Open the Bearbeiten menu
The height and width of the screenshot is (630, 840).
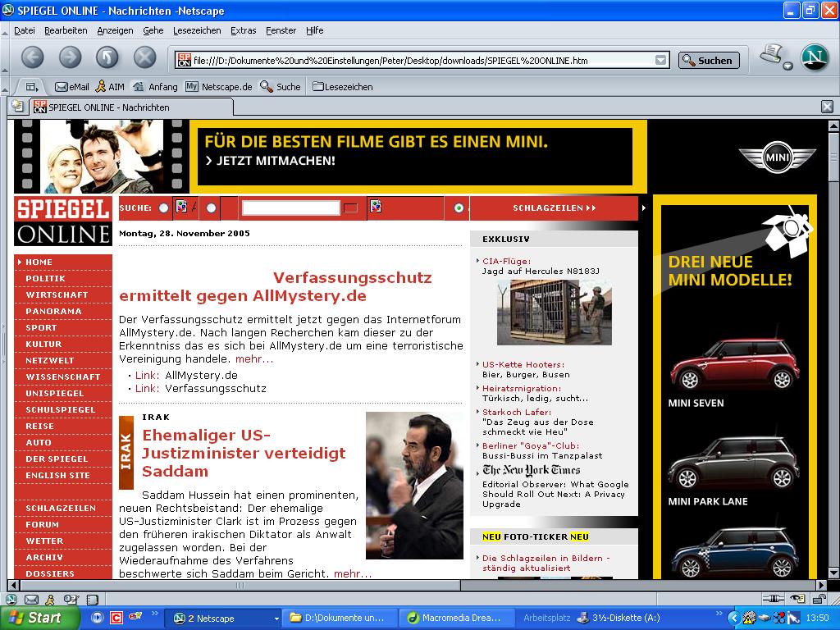66,30
